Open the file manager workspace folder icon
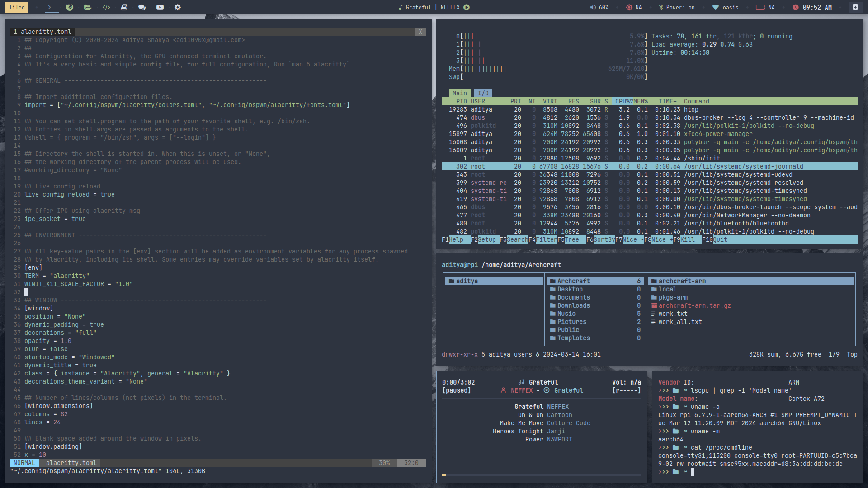Image resolution: width=868 pixels, height=488 pixels. [x=88, y=7]
